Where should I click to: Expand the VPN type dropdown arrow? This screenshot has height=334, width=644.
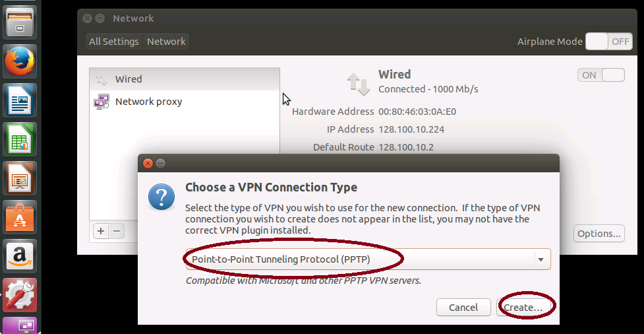tap(541, 259)
